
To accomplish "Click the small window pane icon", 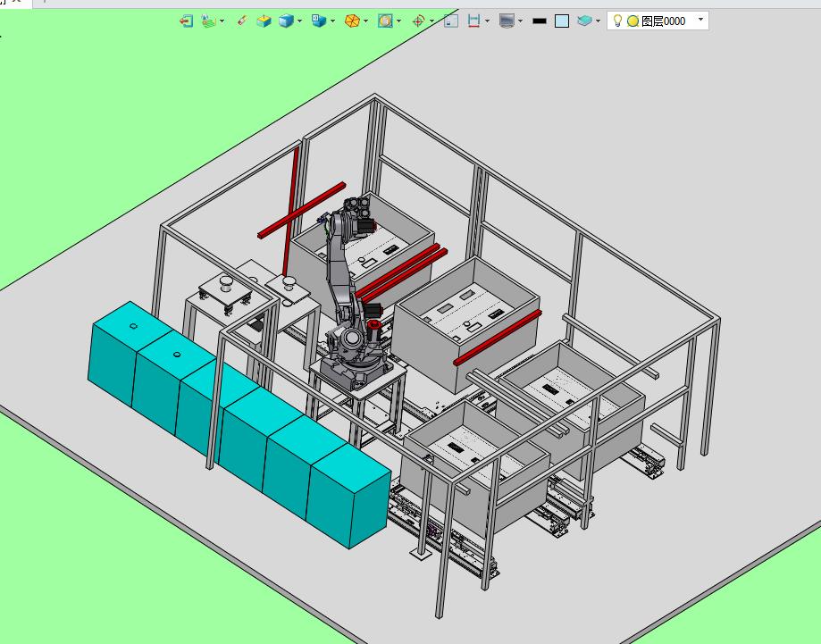I will coord(451,21).
